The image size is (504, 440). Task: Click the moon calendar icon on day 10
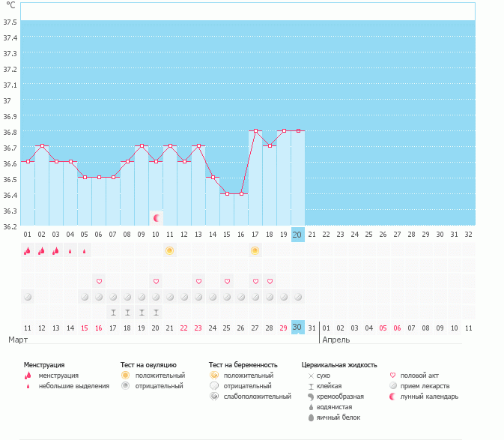click(x=157, y=218)
